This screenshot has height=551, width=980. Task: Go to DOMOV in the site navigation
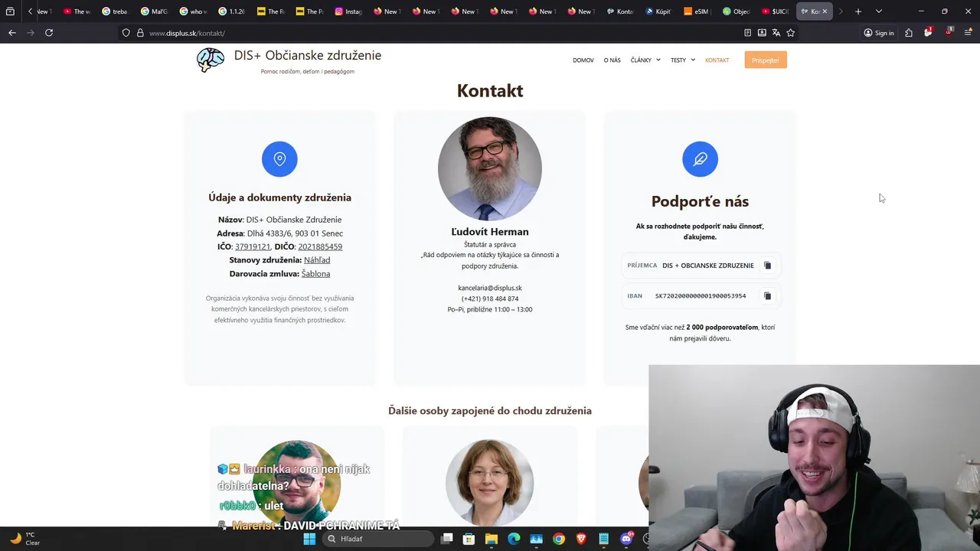pos(583,60)
